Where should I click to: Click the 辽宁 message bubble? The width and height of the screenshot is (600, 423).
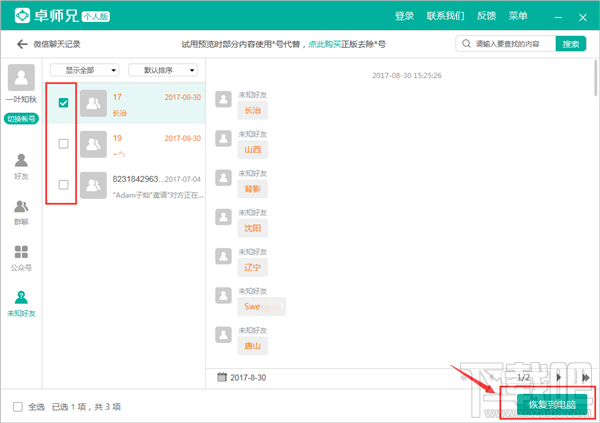[x=253, y=268]
